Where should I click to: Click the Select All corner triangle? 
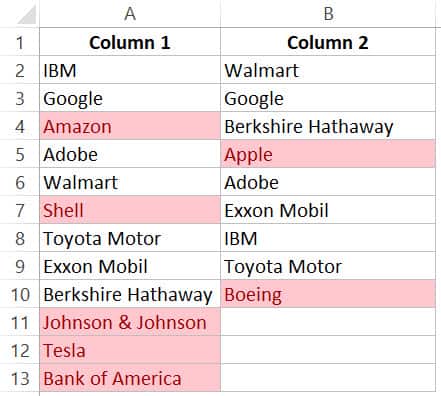coord(27,15)
